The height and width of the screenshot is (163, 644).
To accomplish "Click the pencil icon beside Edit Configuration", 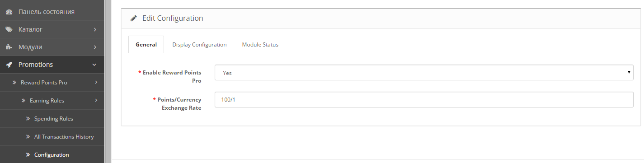I will (133, 19).
